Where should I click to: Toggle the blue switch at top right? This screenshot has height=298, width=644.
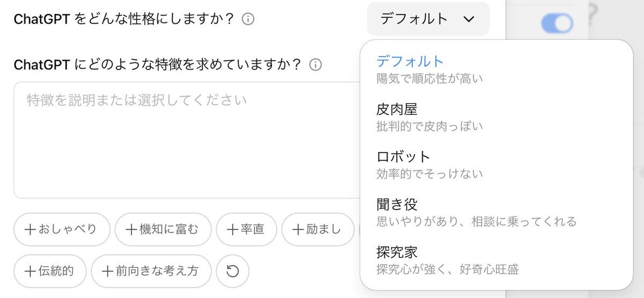pos(557,23)
